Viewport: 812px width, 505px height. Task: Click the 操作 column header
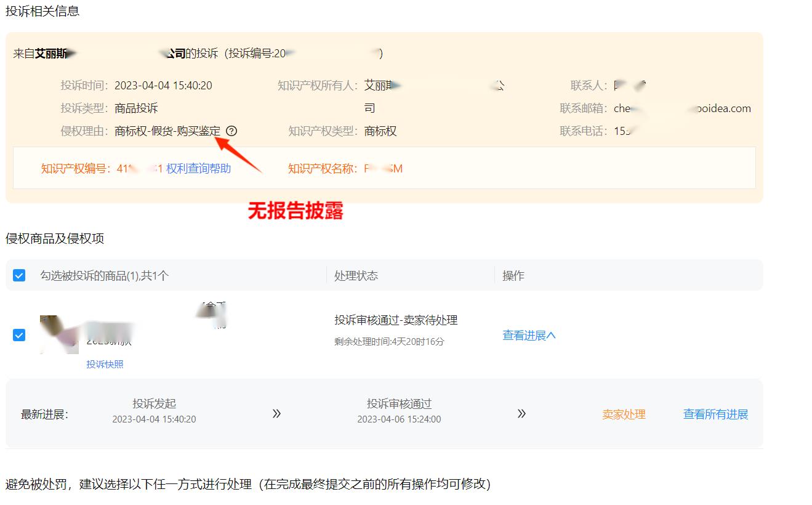513,275
